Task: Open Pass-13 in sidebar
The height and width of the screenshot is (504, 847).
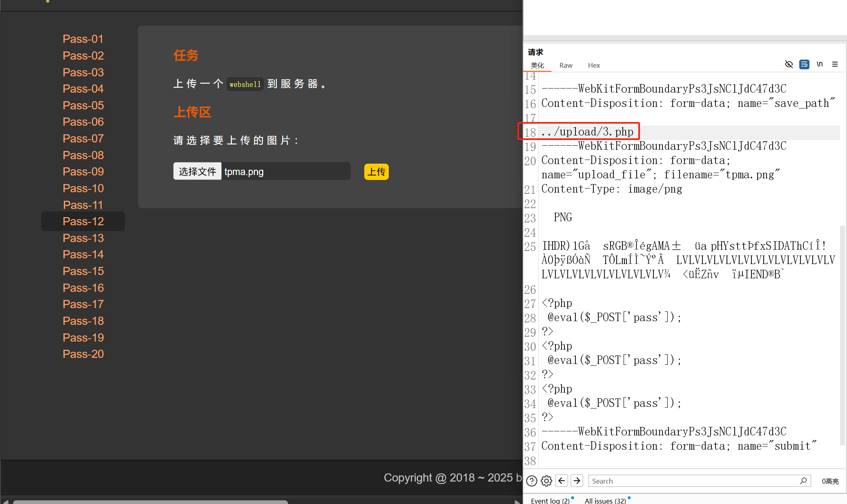Action: [83, 238]
